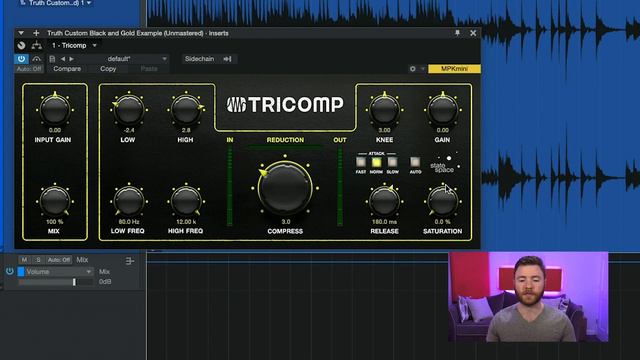Screen dimensions: 640x360
Task: Click the channel editor knob icon
Action: click(21, 45)
